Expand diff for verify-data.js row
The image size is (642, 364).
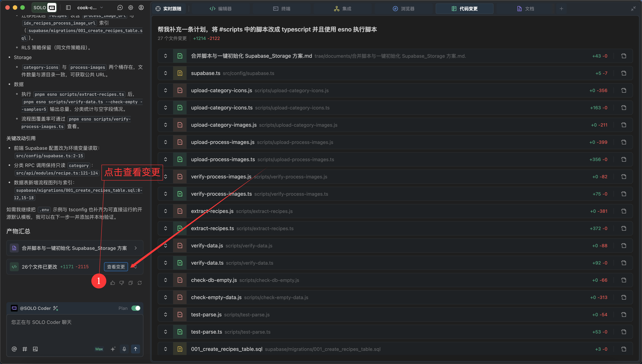coord(165,246)
